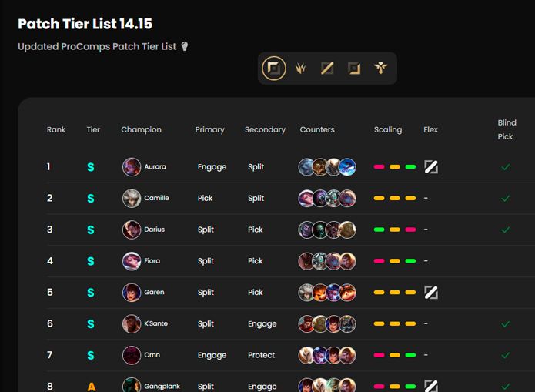Click Garen's flex role icon
The width and height of the screenshot is (535, 392).
click(x=431, y=293)
